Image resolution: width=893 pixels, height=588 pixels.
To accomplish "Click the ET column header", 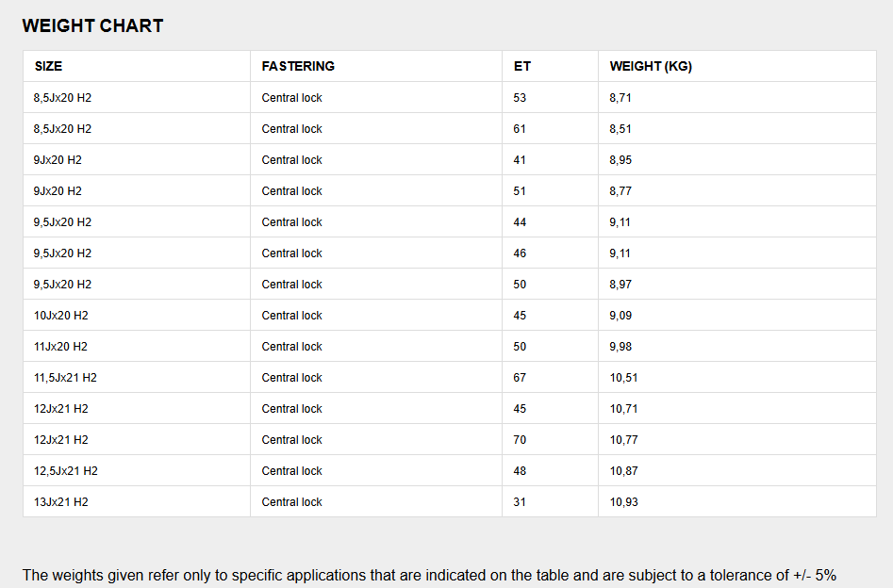I will (522, 66).
